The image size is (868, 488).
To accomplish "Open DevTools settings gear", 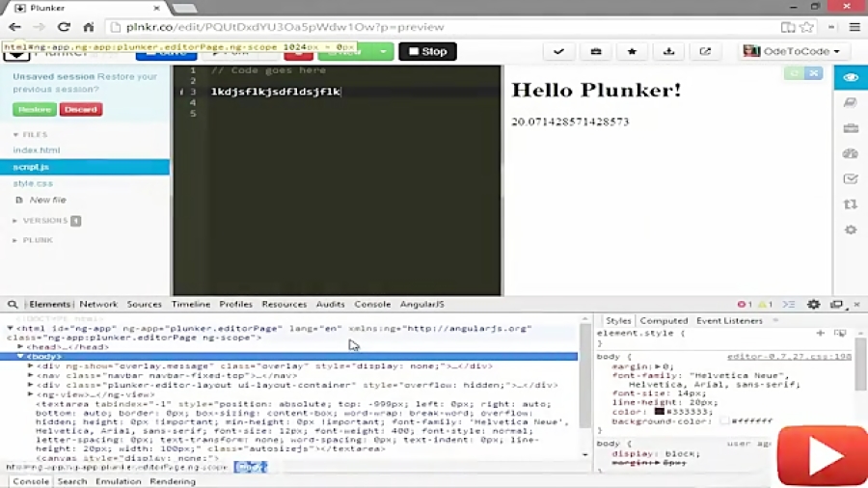I will [813, 305].
